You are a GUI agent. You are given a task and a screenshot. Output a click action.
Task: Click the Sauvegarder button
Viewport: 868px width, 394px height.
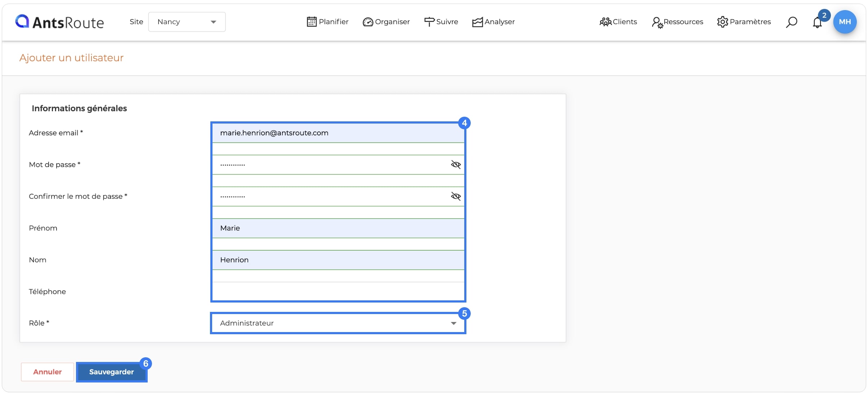pyautogui.click(x=112, y=372)
